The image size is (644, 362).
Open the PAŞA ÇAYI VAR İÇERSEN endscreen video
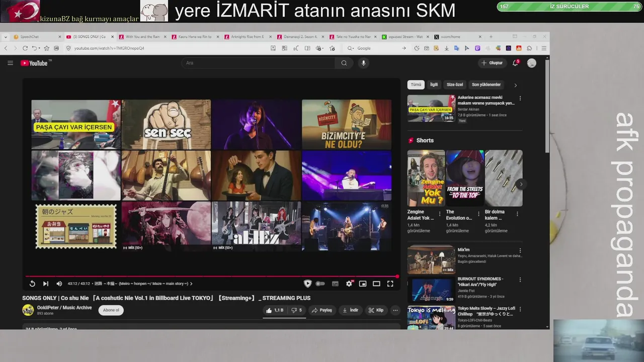(x=76, y=124)
